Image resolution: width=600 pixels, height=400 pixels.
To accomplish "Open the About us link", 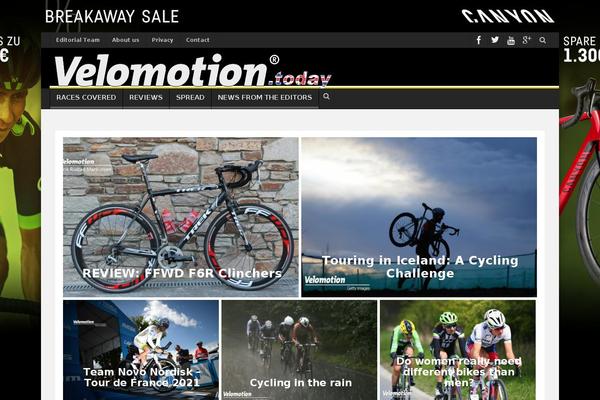I will [126, 40].
